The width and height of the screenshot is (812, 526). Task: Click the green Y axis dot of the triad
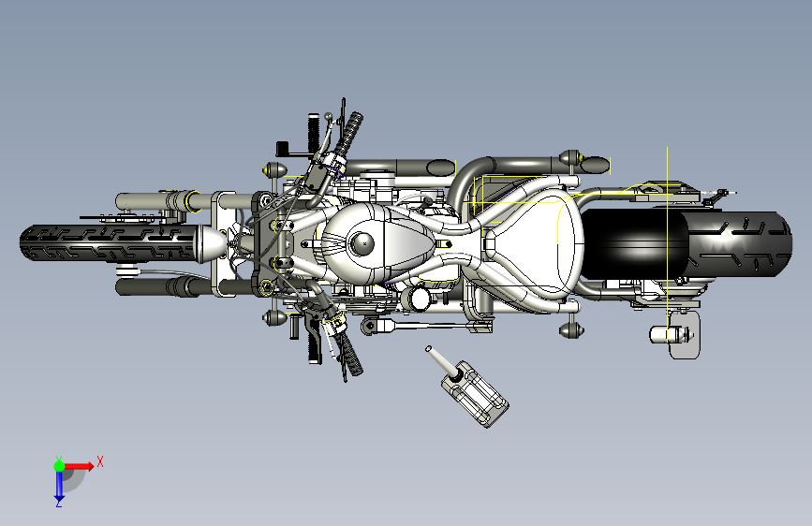tap(59, 466)
